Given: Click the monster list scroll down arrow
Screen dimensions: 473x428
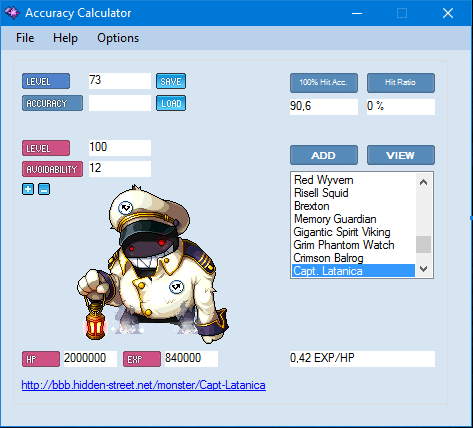Looking at the screenshot, I should click(x=424, y=269).
